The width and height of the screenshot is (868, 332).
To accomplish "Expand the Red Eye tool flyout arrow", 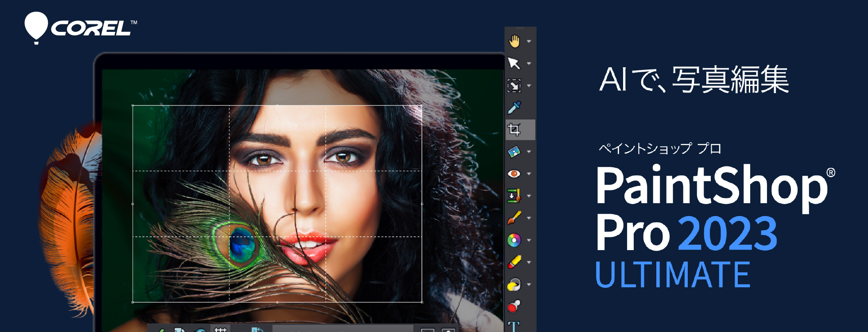I will click(529, 174).
